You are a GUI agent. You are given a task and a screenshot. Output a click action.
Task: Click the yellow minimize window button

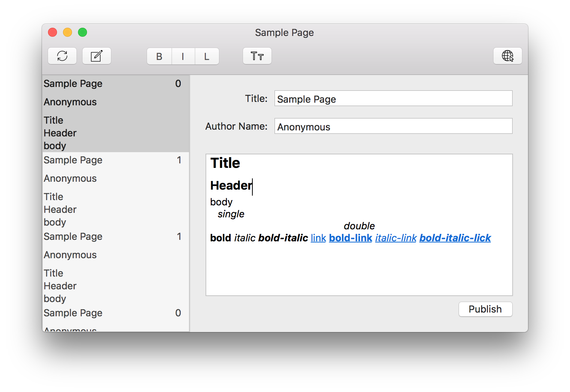click(67, 33)
